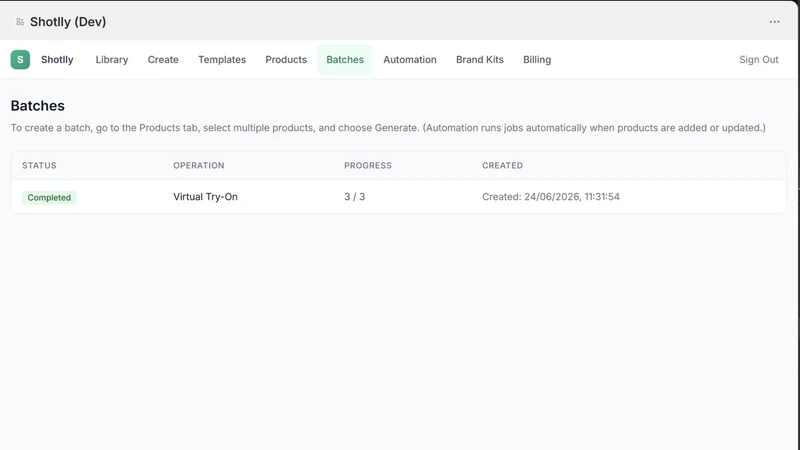Open the Billing tab

tap(537, 60)
